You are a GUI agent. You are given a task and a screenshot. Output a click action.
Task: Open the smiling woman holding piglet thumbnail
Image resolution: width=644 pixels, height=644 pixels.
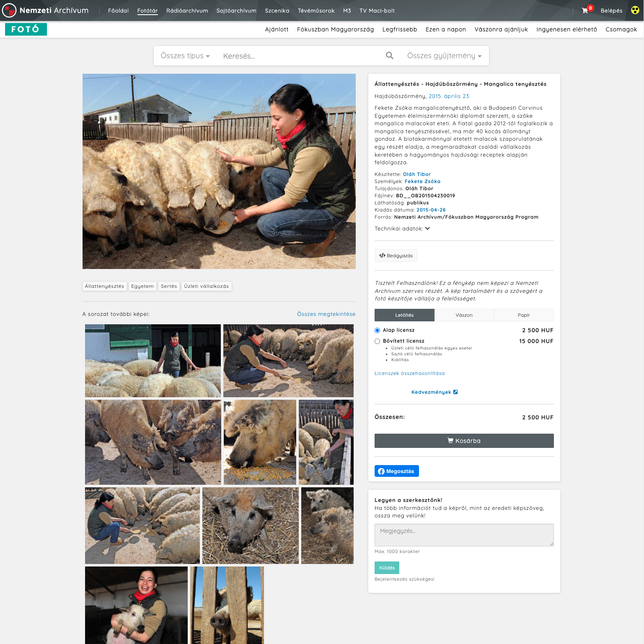[x=136, y=605]
